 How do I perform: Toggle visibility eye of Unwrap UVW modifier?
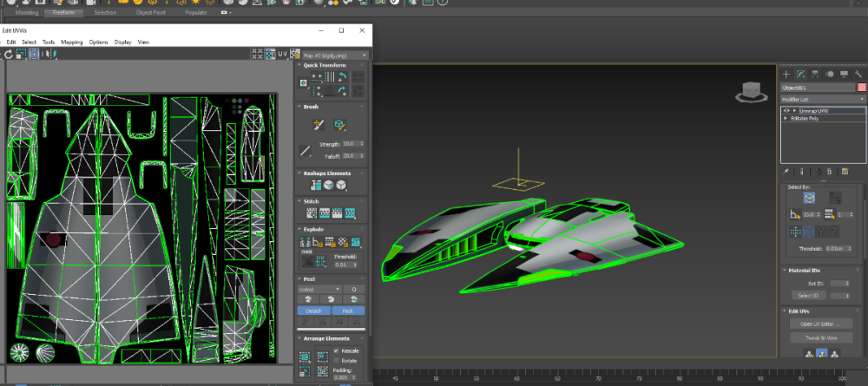(x=786, y=111)
